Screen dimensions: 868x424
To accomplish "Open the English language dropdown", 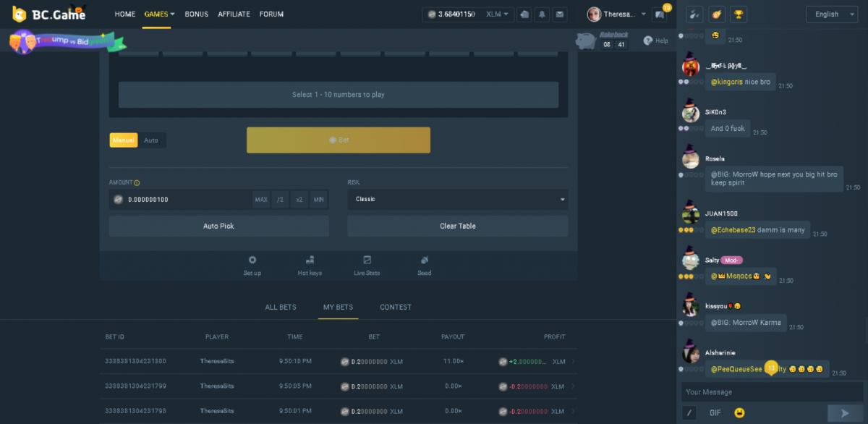I will (x=831, y=14).
